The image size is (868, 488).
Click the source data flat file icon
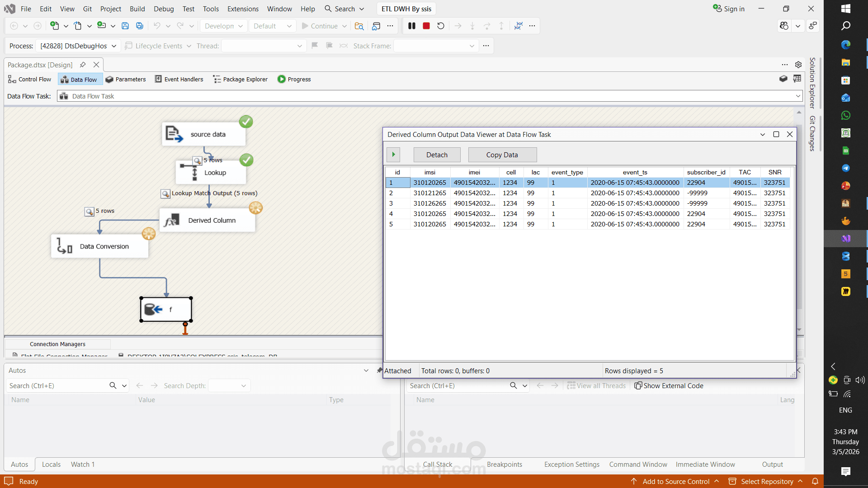pos(174,134)
